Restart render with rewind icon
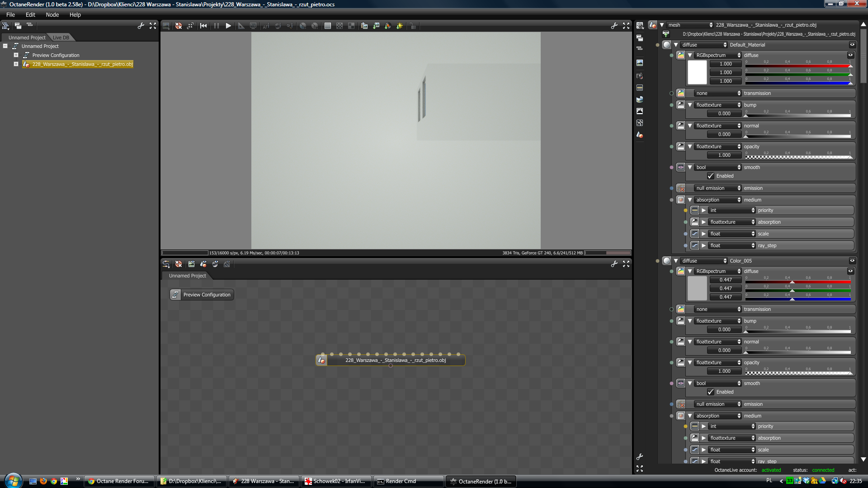The width and height of the screenshot is (868, 488). tap(203, 26)
